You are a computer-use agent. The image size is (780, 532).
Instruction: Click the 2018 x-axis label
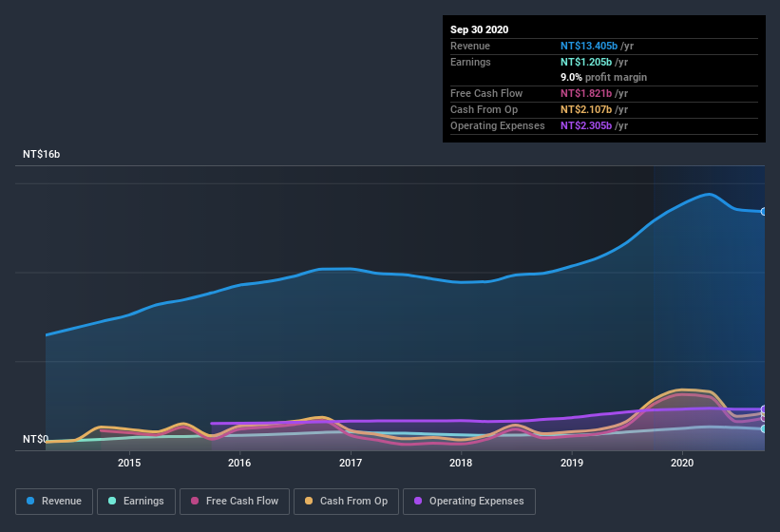point(461,463)
